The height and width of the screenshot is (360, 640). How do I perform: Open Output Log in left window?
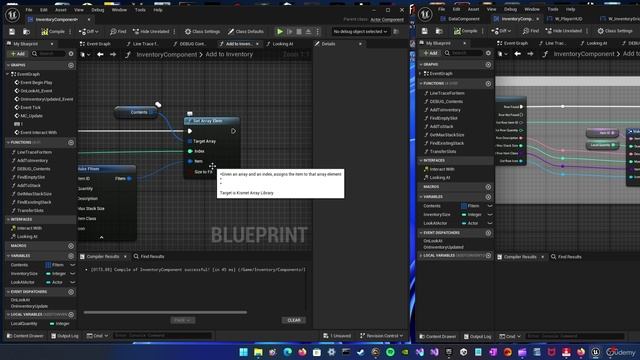pos(64,336)
